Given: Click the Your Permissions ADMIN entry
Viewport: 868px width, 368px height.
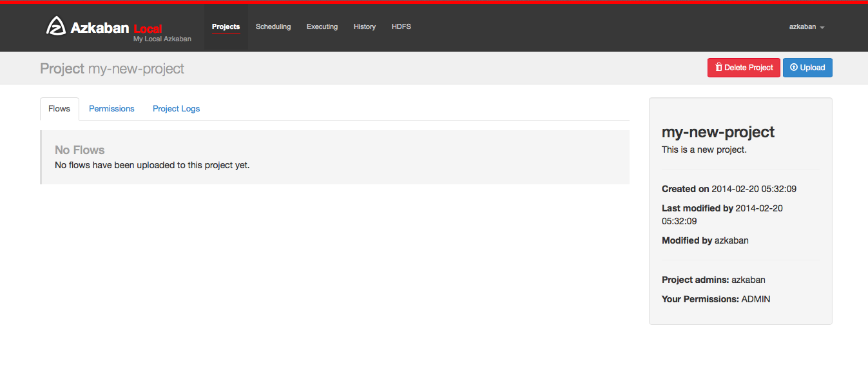Looking at the screenshot, I should [x=716, y=299].
